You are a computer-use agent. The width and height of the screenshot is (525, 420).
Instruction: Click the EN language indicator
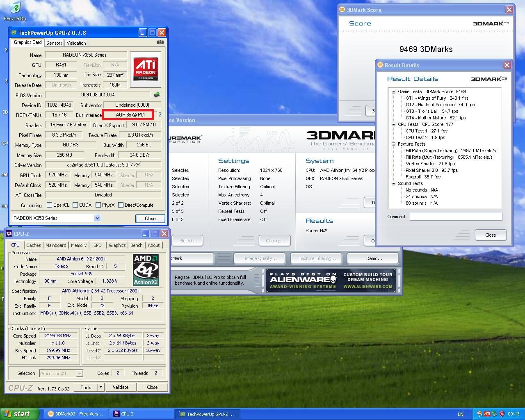coord(461,414)
